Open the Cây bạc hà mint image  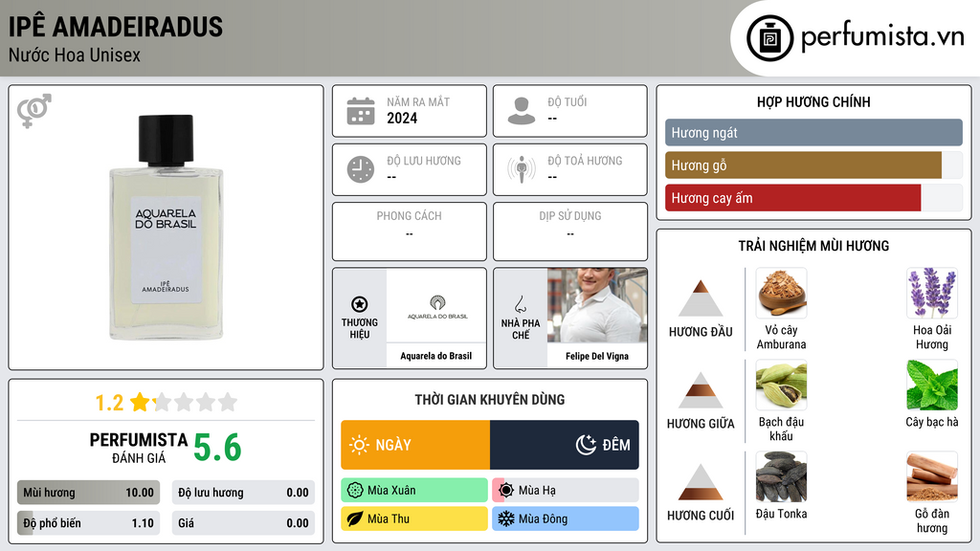(932, 386)
